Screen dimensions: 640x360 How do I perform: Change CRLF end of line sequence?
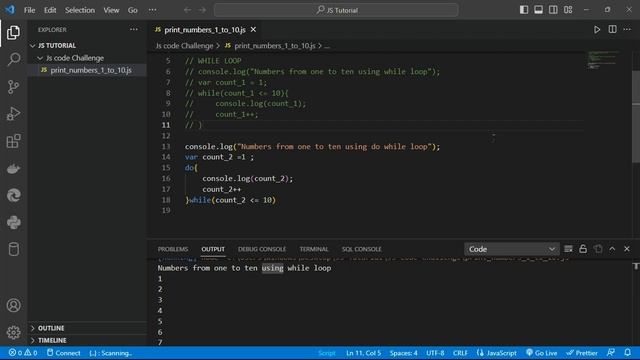point(460,353)
